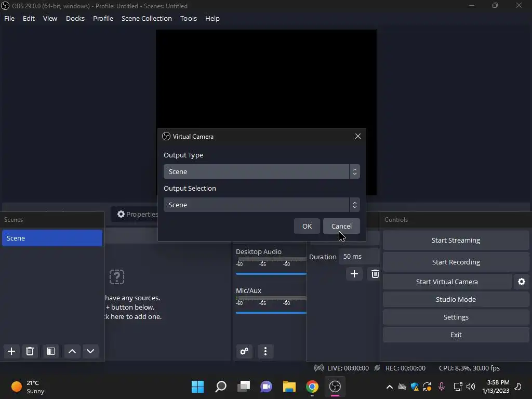The height and width of the screenshot is (399, 532).
Task: Click microphone tray icon
Action: click(x=442, y=387)
